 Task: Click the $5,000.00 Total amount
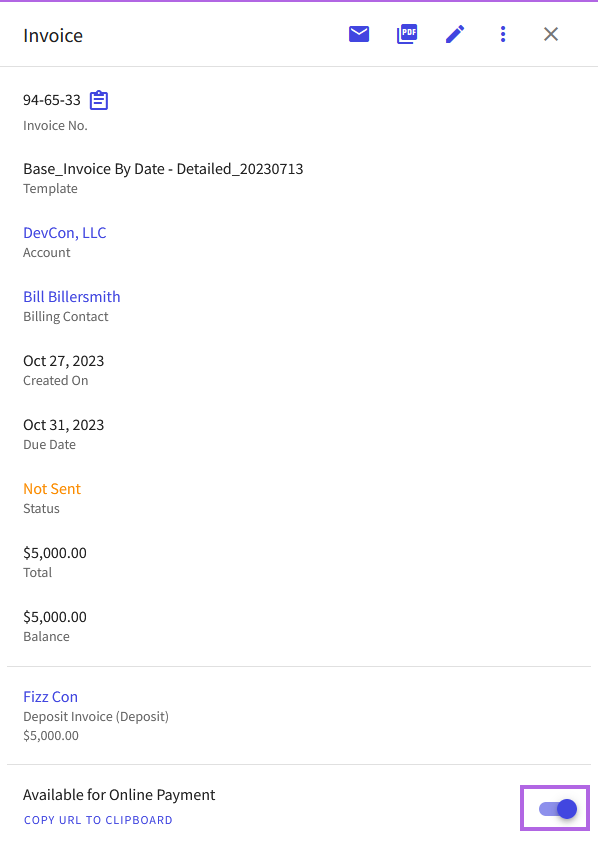click(x=55, y=553)
